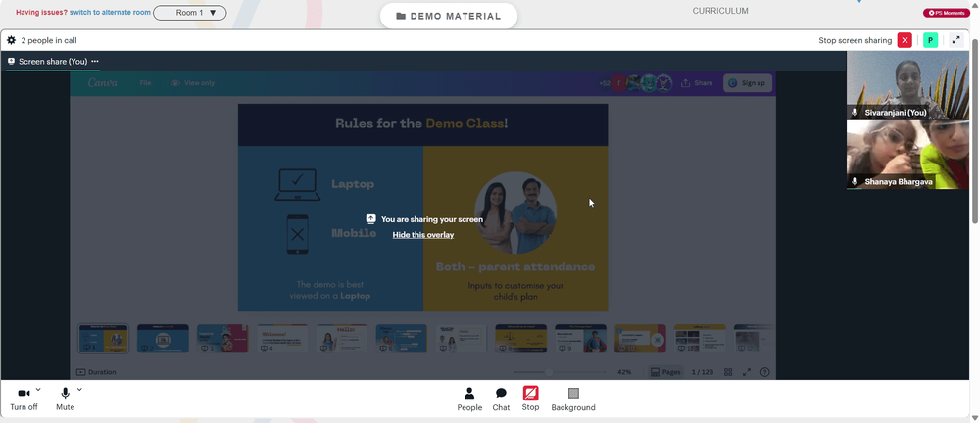The width and height of the screenshot is (980, 423).
Task: Open DEMO MATERIAL folder button
Action: click(449, 17)
